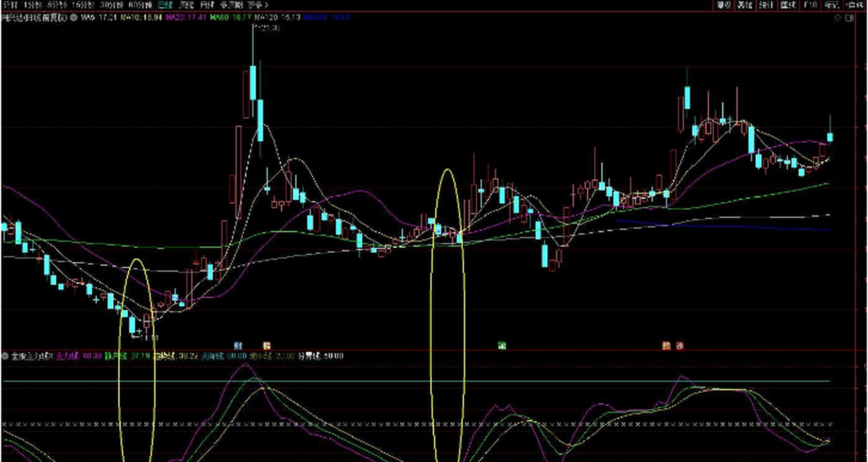Click the green 散户线 indicator label
This screenshot has width=868, height=462.
tap(127, 356)
